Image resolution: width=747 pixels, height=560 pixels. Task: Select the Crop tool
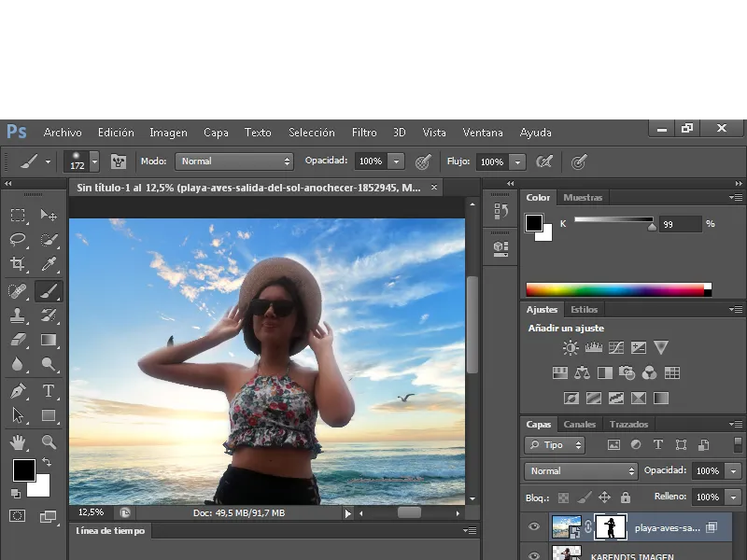pos(18,263)
